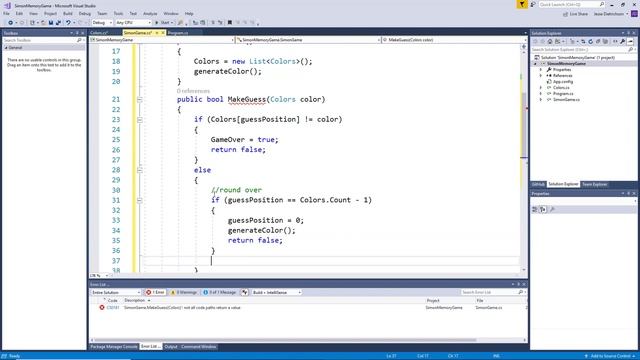The image size is (640, 360).
Task: Click the Quick Launch search field
Action: point(571,4)
